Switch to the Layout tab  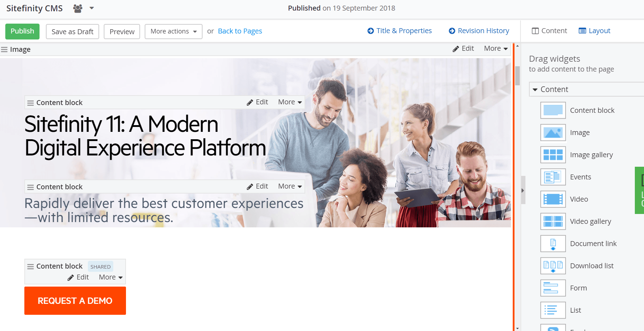pyautogui.click(x=595, y=31)
